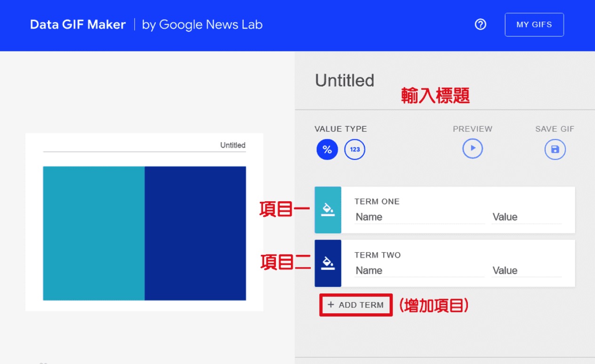Click the Data GIF Maker logo text
595x364 pixels.
pyautogui.click(x=78, y=24)
